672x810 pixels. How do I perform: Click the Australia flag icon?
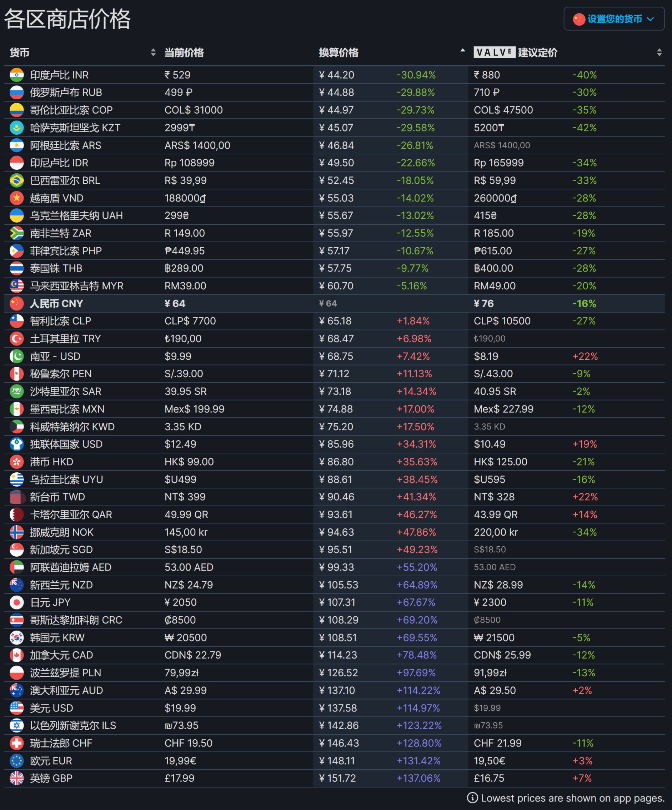coord(16,690)
